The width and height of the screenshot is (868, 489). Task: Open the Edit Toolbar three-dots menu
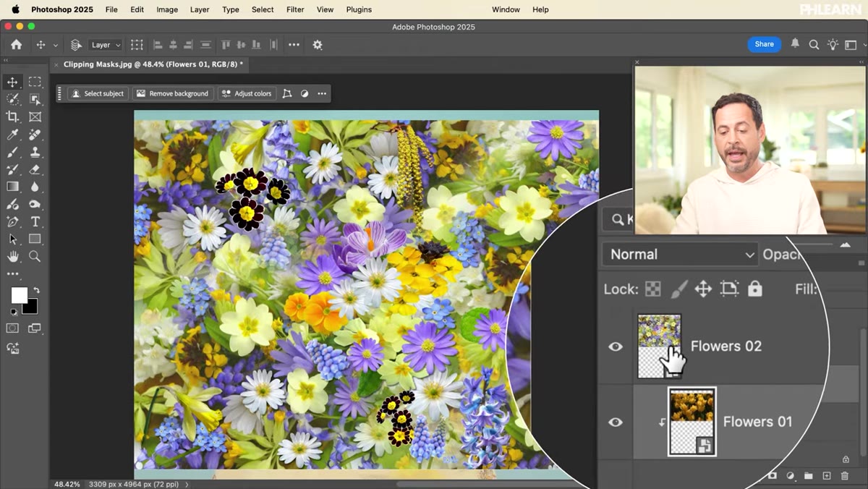click(12, 274)
